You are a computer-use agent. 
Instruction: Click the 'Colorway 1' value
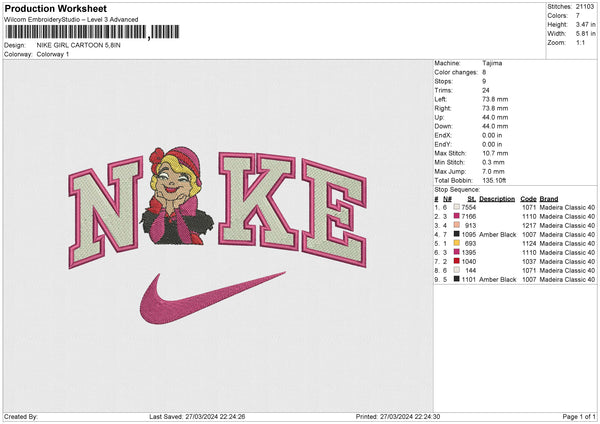pyautogui.click(x=53, y=54)
